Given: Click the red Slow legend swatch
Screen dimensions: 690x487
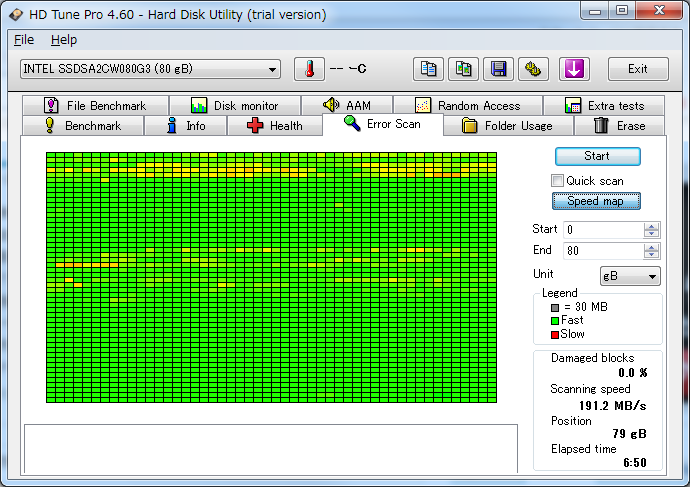Looking at the screenshot, I should [555, 335].
